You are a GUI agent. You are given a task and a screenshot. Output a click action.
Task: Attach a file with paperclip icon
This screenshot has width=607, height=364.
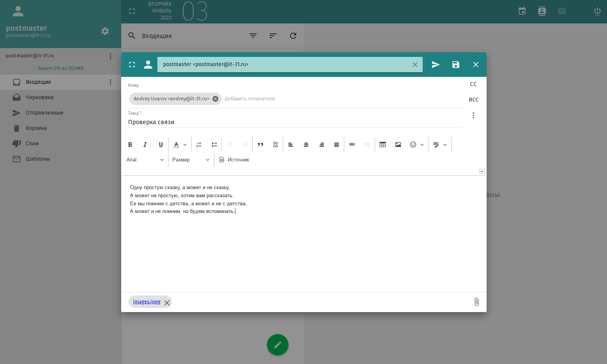tap(477, 302)
